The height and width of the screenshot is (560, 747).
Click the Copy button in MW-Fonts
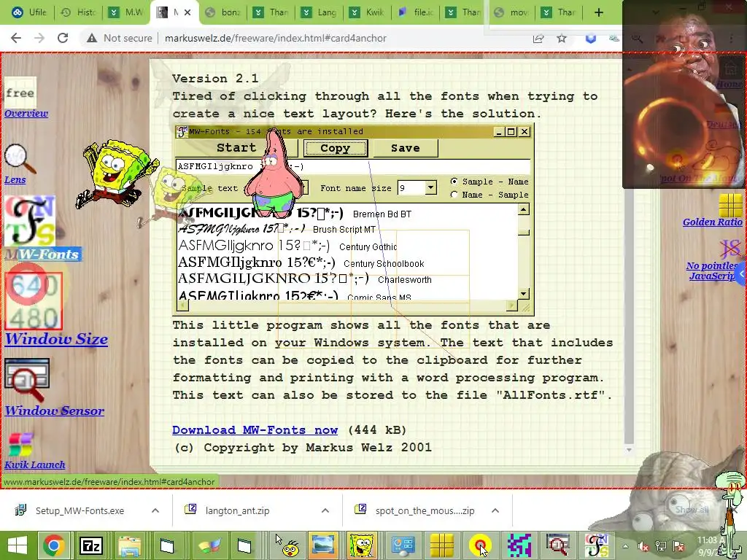click(x=336, y=148)
